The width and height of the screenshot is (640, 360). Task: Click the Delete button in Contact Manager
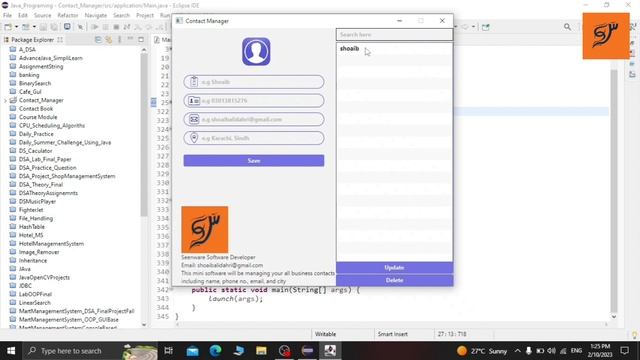tap(394, 280)
